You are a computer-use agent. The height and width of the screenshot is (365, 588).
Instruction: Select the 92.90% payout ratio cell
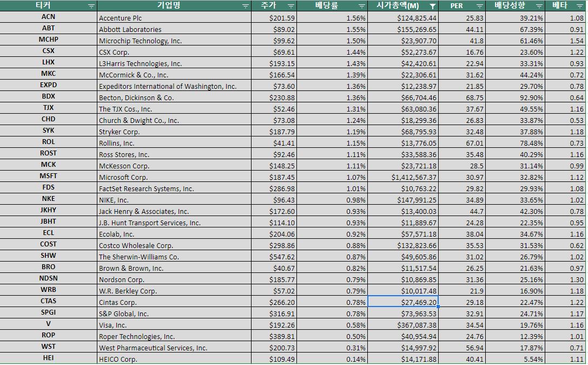point(516,97)
